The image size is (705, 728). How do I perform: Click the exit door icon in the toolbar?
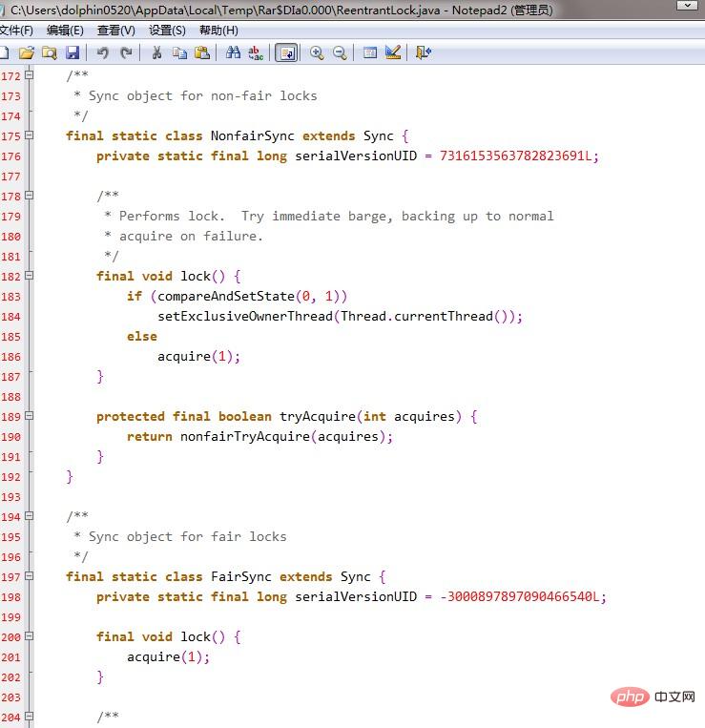(x=424, y=52)
